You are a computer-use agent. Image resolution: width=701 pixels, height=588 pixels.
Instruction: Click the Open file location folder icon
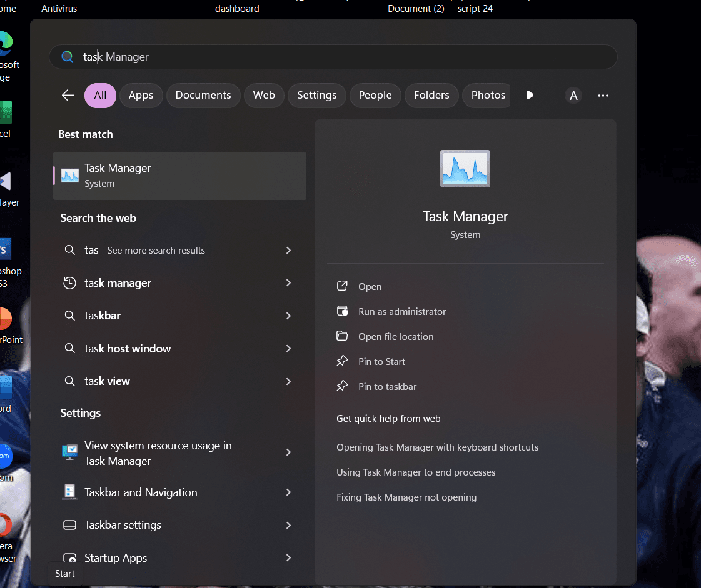pyautogui.click(x=342, y=336)
